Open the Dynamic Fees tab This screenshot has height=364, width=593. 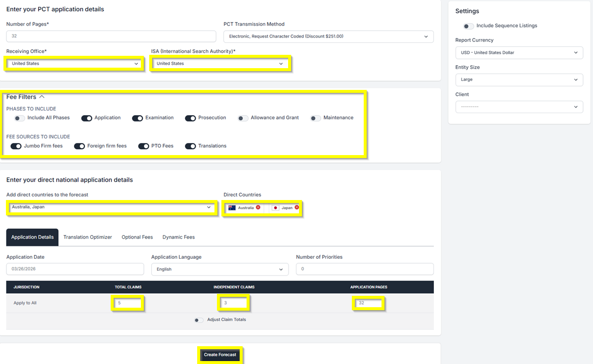pyautogui.click(x=178, y=237)
